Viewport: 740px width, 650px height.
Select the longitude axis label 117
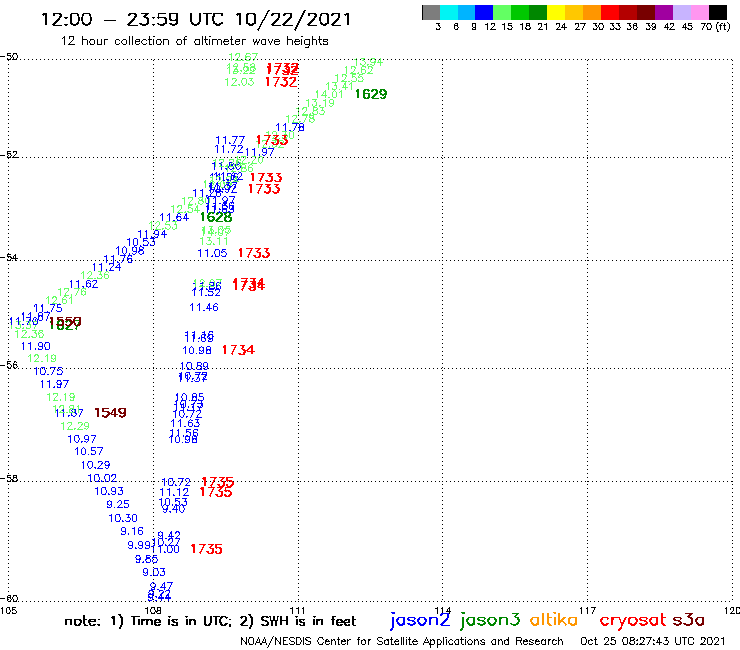point(588,611)
